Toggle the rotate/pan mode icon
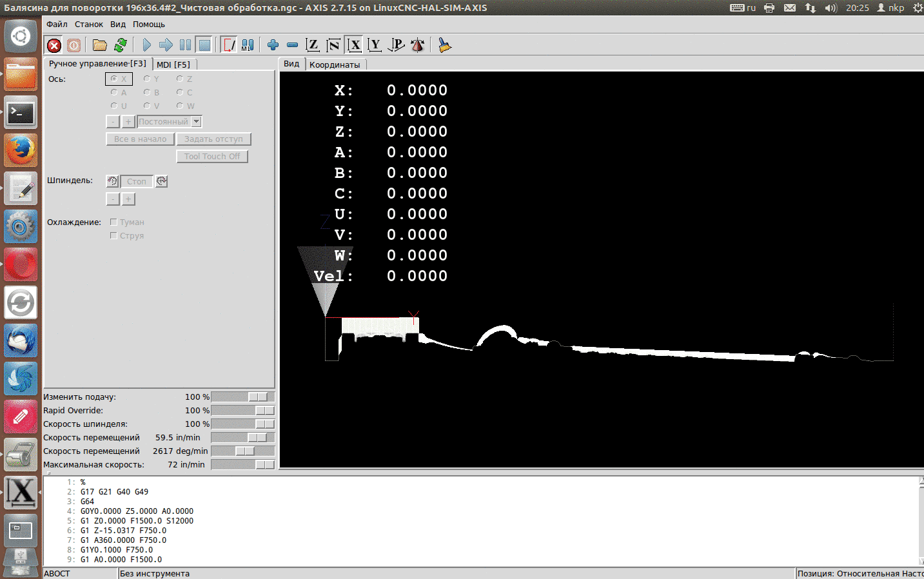This screenshot has width=924, height=579. pos(417,45)
